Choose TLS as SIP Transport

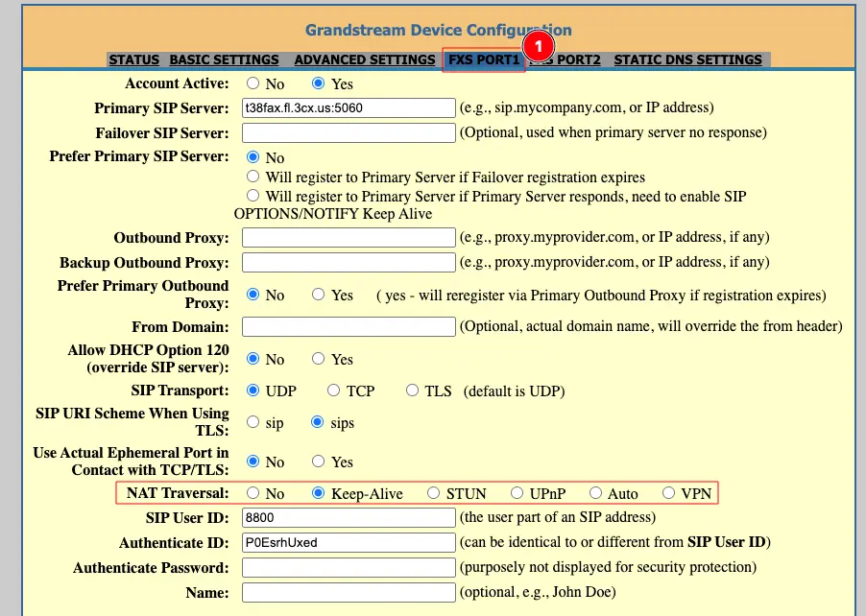pos(413,391)
